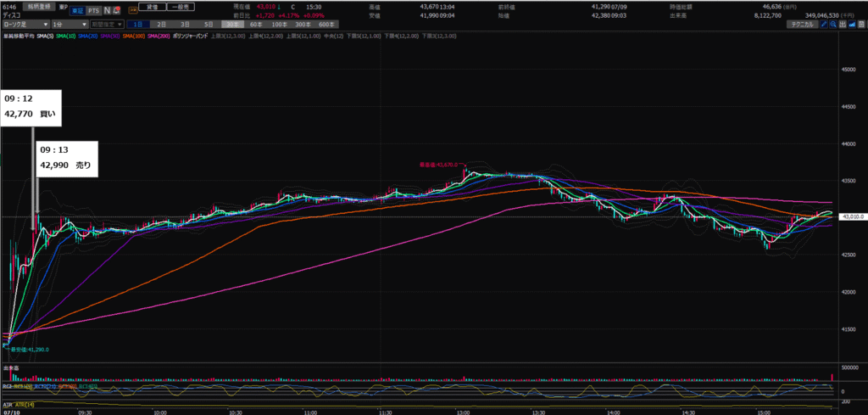This screenshot has width=868, height=415.
Task: Open the 1分 interval dropdown
Action: [70, 25]
